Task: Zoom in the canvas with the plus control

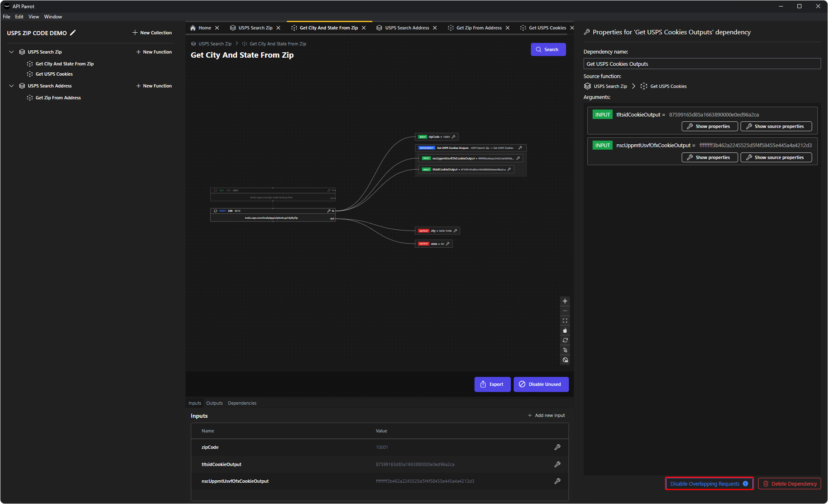Action: point(565,301)
